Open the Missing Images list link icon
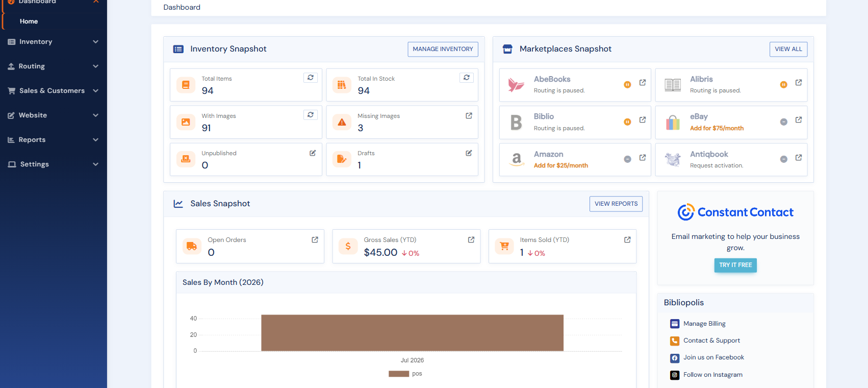This screenshot has height=388, width=868. (x=469, y=116)
